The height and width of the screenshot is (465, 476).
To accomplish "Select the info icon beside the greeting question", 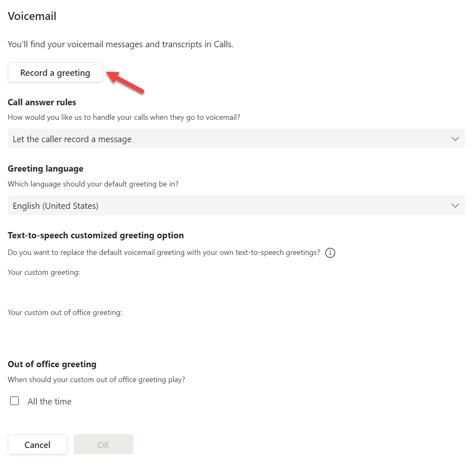I will (330, 253).
